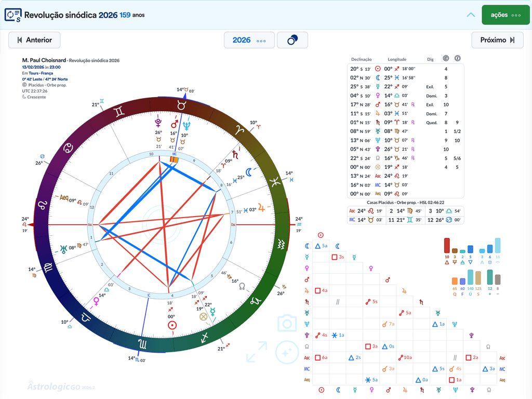Select the Venus glyph in the chart wheel

[96, 301]
